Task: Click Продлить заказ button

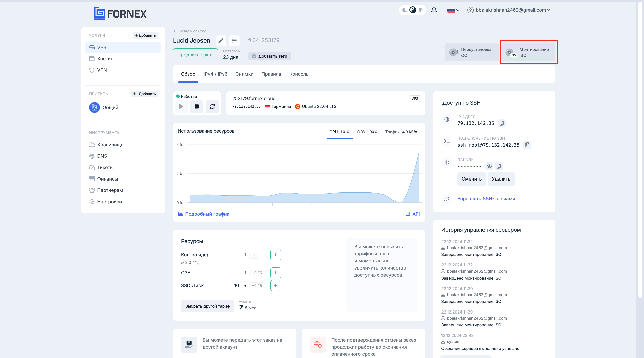Action: (195, 55)
